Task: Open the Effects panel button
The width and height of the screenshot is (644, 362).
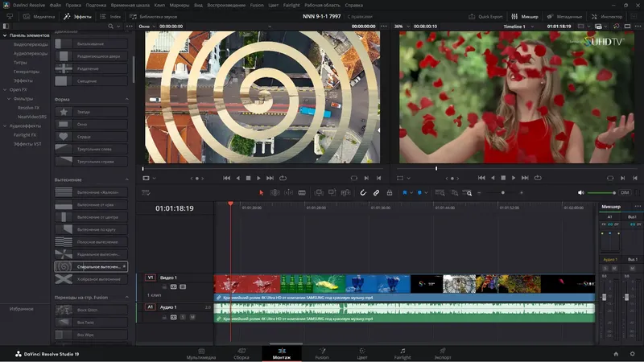Action: [78, 16]
